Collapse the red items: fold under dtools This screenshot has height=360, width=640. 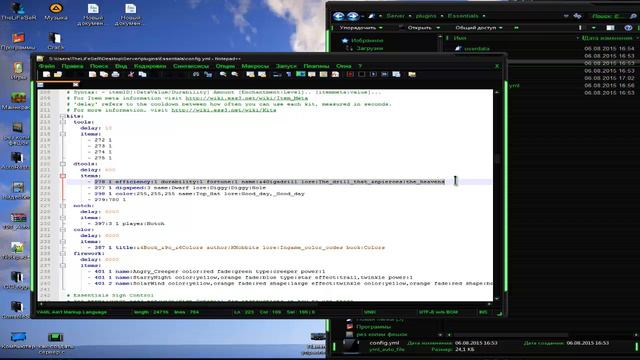pyautogui.click(x=63, y=176)
